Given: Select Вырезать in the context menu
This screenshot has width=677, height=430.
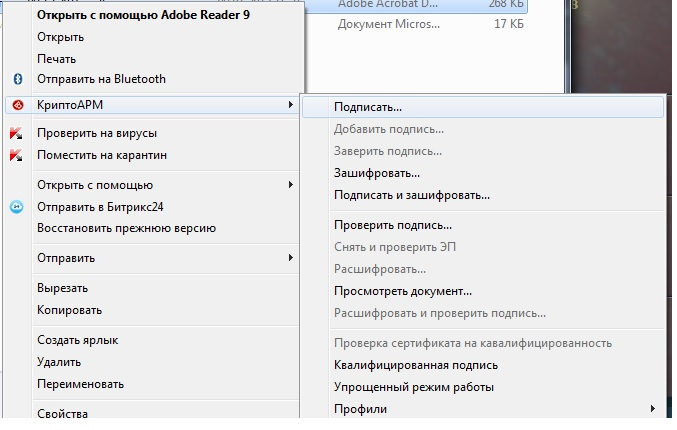Looking at the screenshot, I should tap(63, 288).
